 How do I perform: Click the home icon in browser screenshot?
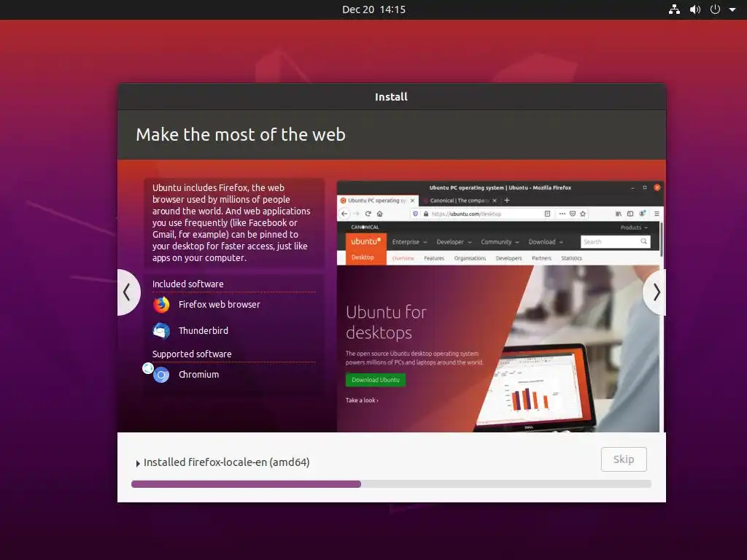pos(379,214)
